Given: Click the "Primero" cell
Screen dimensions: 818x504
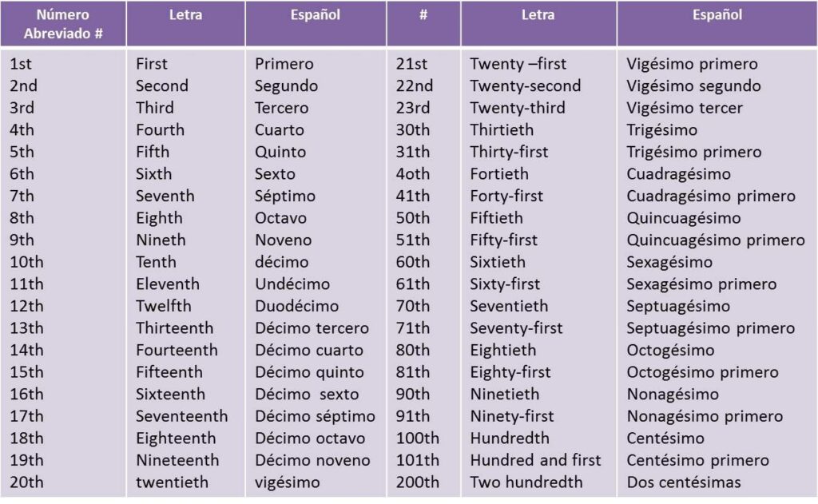Looking at the screenshot, I should [284, 64].
